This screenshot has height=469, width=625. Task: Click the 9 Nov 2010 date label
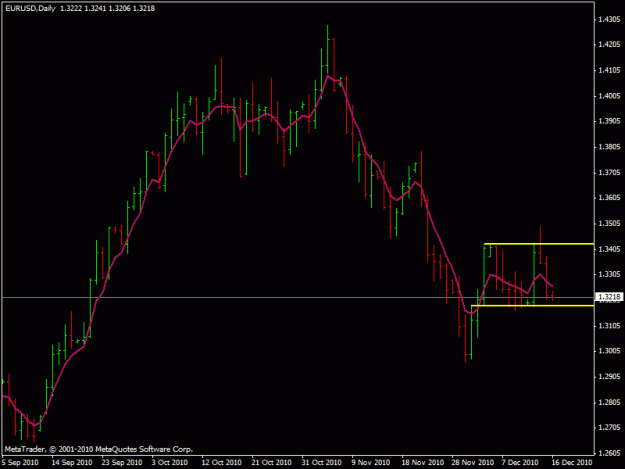point(371,463)
